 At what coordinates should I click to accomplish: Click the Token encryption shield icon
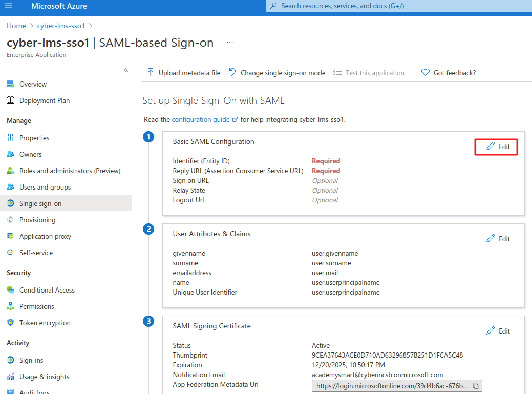11,322
